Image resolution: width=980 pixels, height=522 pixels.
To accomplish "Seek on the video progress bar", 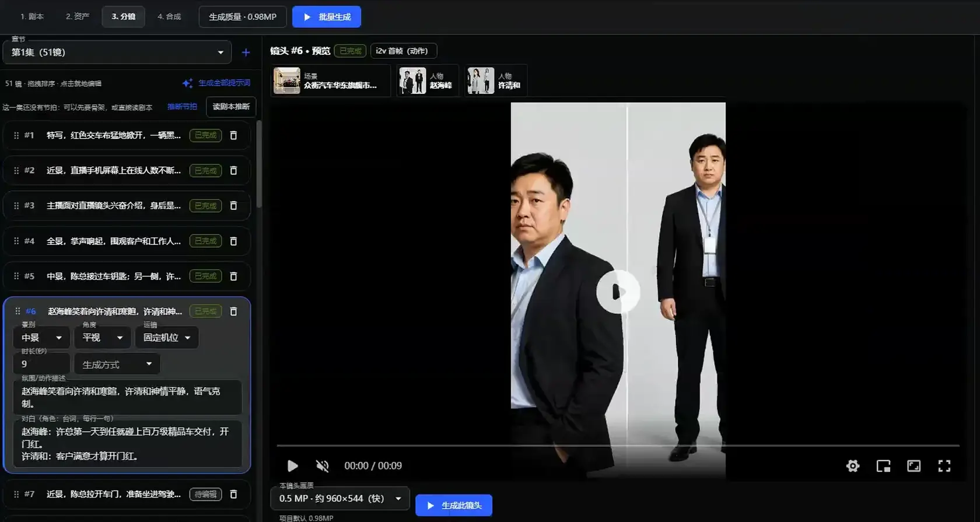I will [x=618, y=446].
